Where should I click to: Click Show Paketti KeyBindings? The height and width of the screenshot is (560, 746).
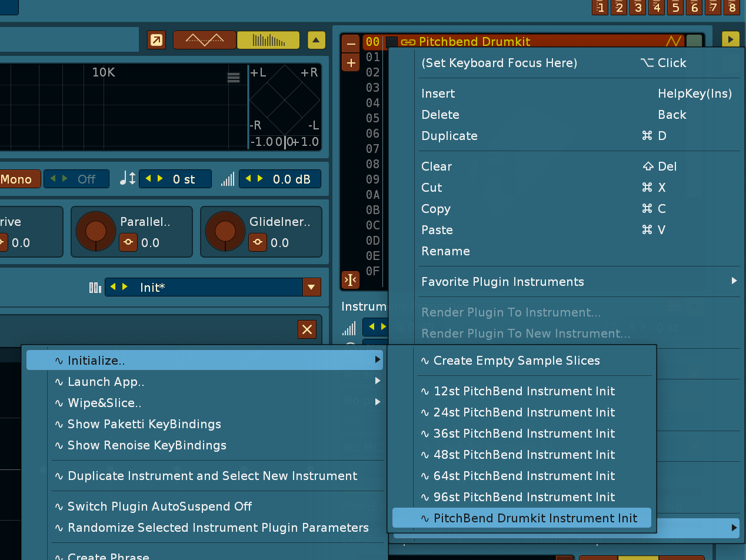click(x=144, y=424)
